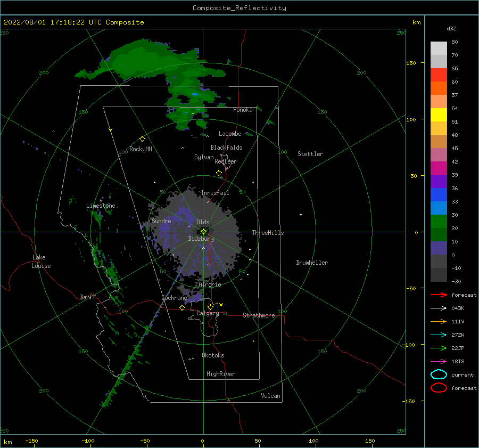The image size is (479, 448).
Task: Select the orange 111V arrow legend entry
Action: point(439,321)
